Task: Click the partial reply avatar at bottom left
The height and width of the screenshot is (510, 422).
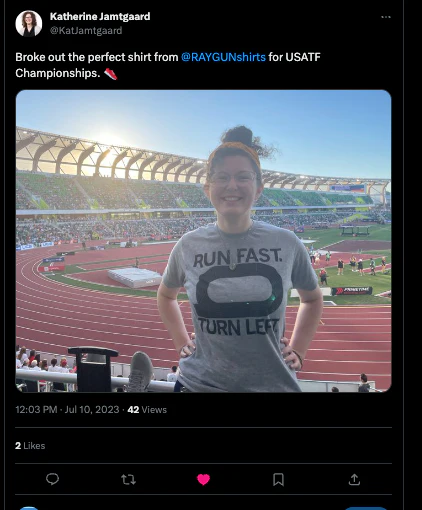Action: tap(29, 508)
